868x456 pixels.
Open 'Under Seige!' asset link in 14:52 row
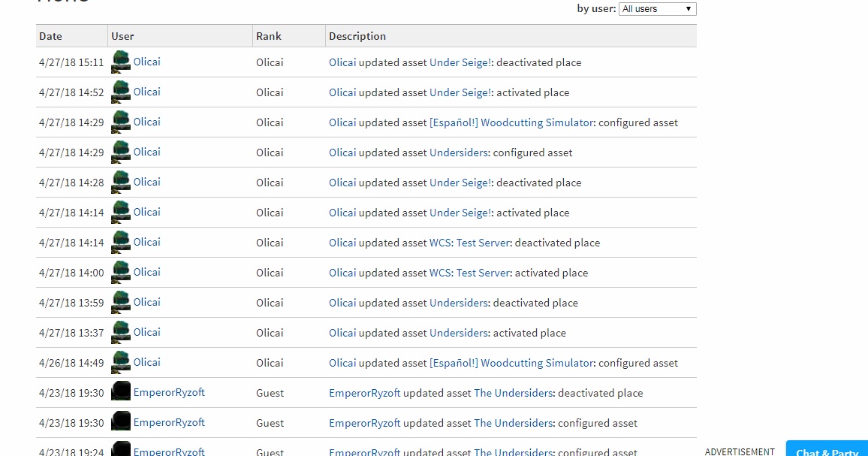pyautogui.click(x=460, y=92)
